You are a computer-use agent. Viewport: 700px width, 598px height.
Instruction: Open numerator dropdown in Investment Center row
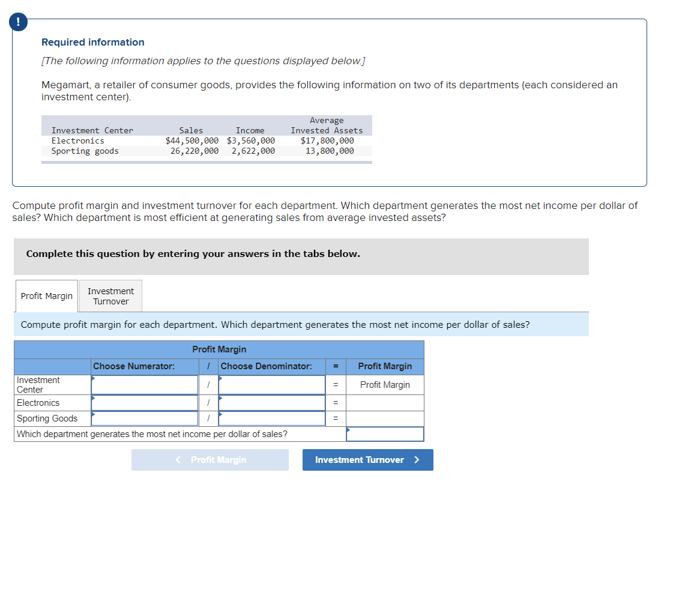[x=145, y=385]
